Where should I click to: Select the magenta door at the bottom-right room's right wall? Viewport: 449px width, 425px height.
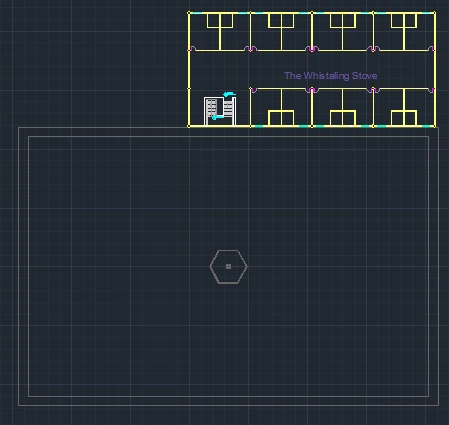(432, 90)
